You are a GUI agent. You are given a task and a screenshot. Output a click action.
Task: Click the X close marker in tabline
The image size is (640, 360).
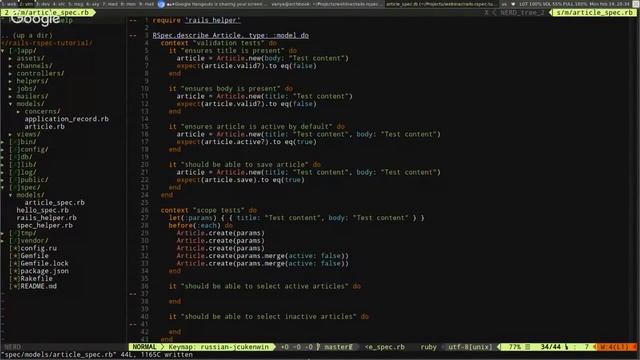tap(486, 12)
